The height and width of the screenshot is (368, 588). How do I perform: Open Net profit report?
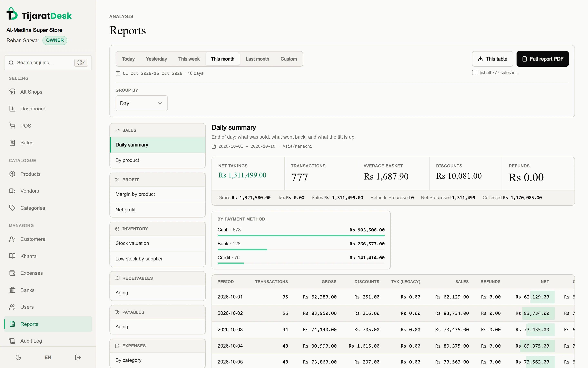(158, 210)
